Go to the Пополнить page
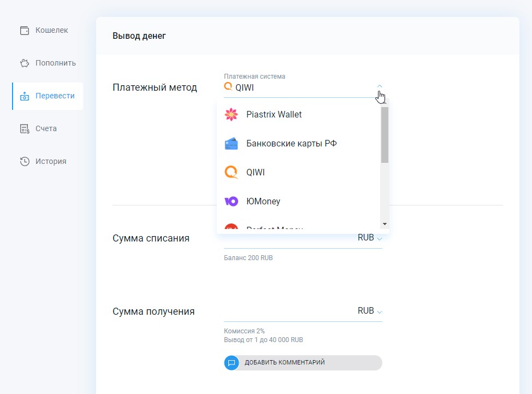The height and width of the screenshot is (394, 532). click(48, 63)
